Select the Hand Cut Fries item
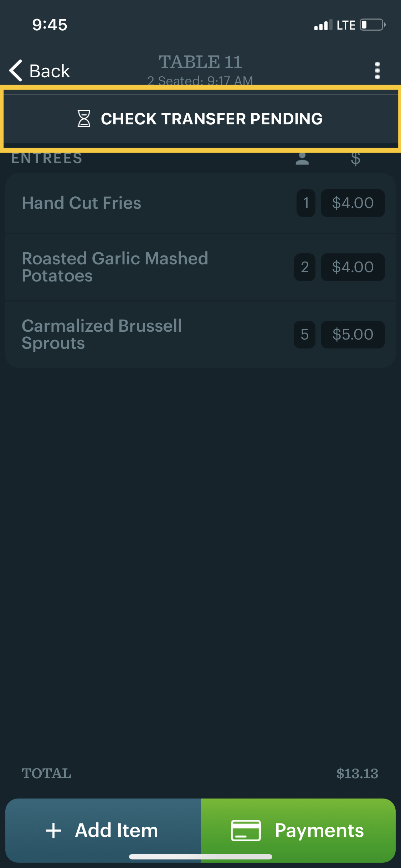This screenshot has height=868, width=401. pyautogui.click(x=82, y=203)
